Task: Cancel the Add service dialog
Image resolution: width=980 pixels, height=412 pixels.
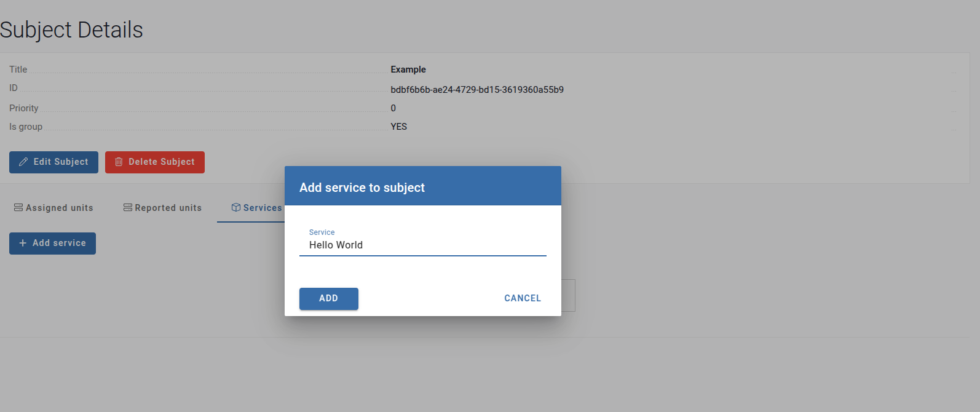Action: coord(523,298)
